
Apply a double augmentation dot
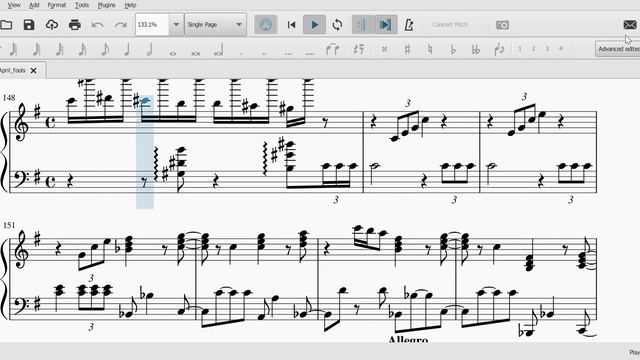point(264,53)
